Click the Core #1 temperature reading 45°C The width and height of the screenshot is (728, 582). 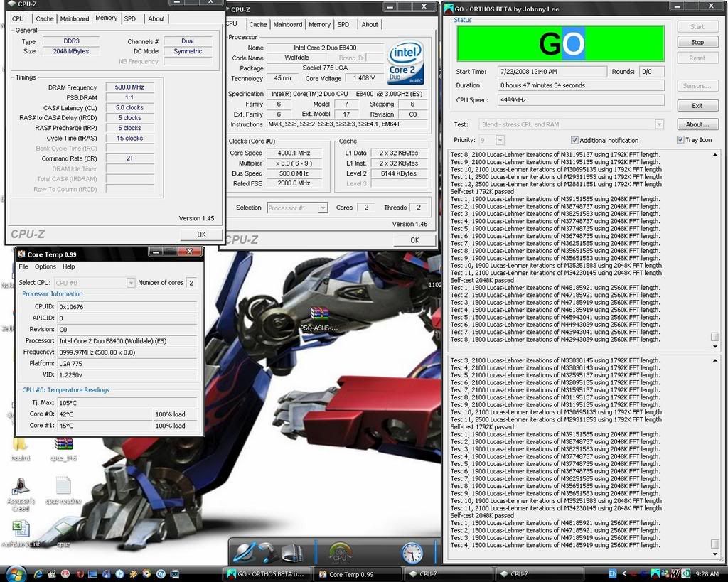coord(105,425)
